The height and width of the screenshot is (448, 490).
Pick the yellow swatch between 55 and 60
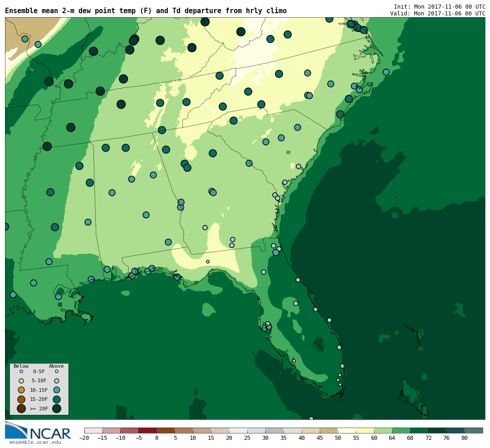pos(365,430)
